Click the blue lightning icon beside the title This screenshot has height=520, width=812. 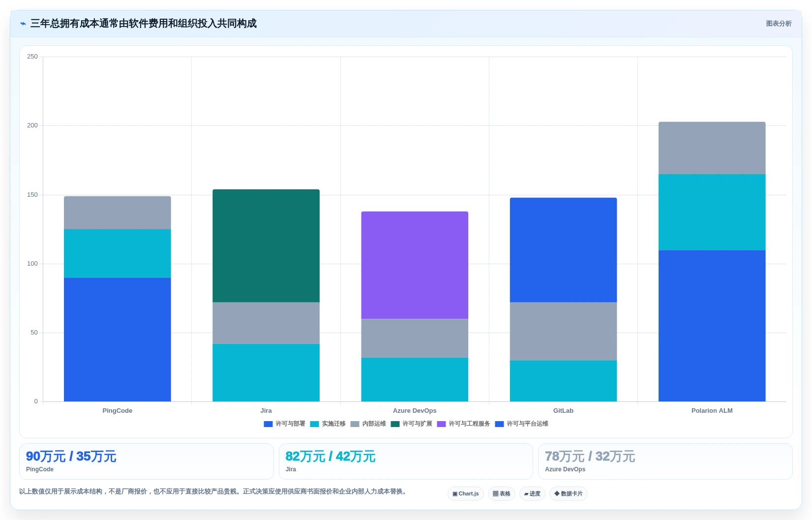coord(23,24)
